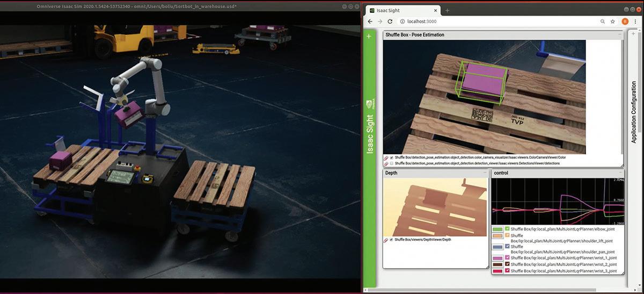This screenshot has height=294, width=644.
Task: Grab resize handle of Pose Estimation panel corner
Action: click(622, 165)
